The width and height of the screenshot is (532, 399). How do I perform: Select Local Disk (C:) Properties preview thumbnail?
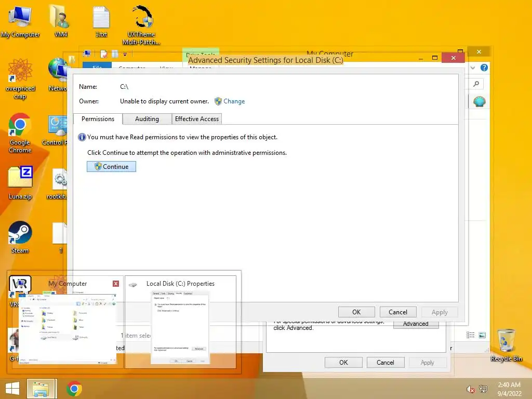pyautogui.click(x=180, y=322)
